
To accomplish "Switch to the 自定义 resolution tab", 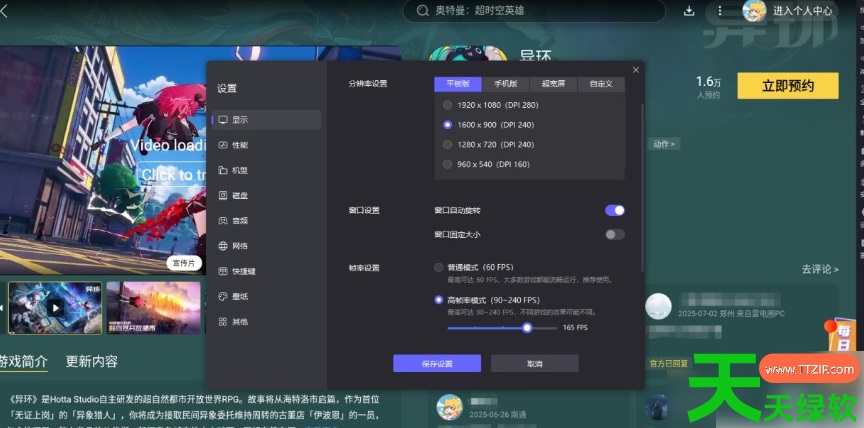I will point(601,84).
